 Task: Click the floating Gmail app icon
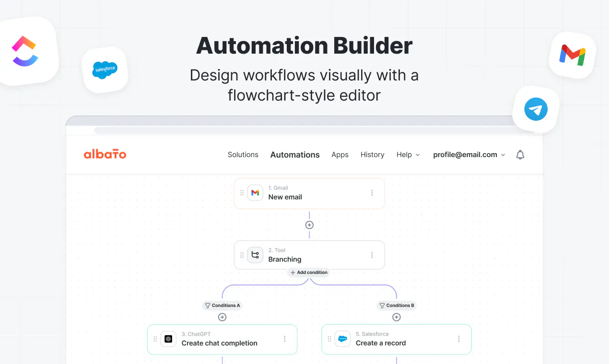573,56
